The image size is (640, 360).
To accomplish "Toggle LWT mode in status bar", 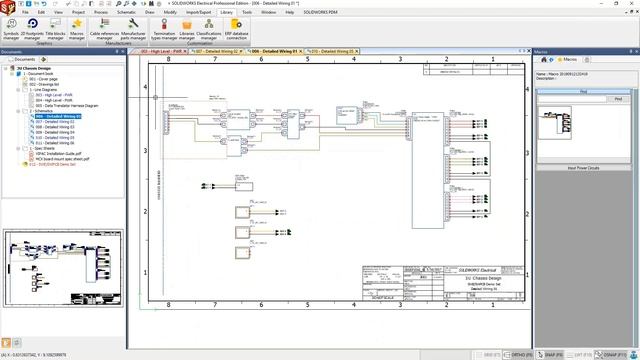I will pos(579,355).
